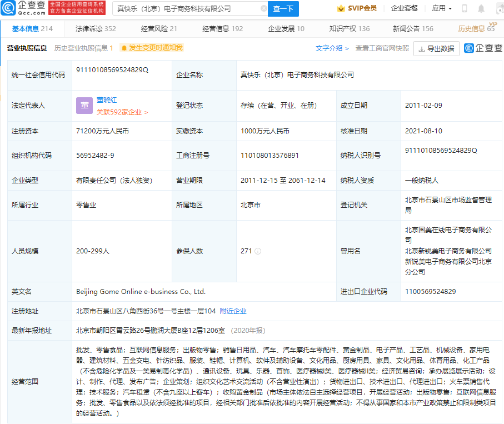
Task: Select the 营业执照信息 section heading
Action: pyautogui.click(x=27, y=48)
